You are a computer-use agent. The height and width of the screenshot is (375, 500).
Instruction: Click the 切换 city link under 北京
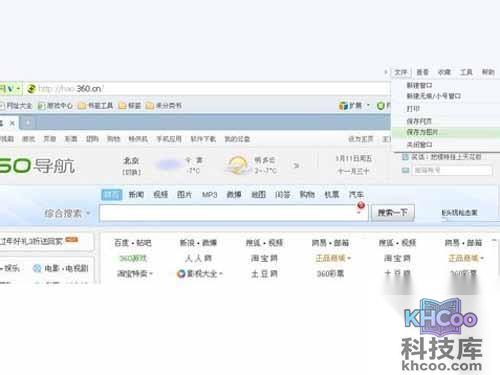pos(131,172)
